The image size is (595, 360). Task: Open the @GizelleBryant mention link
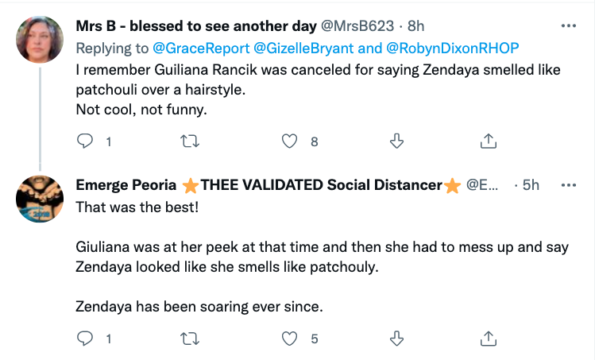pos(303,48)
